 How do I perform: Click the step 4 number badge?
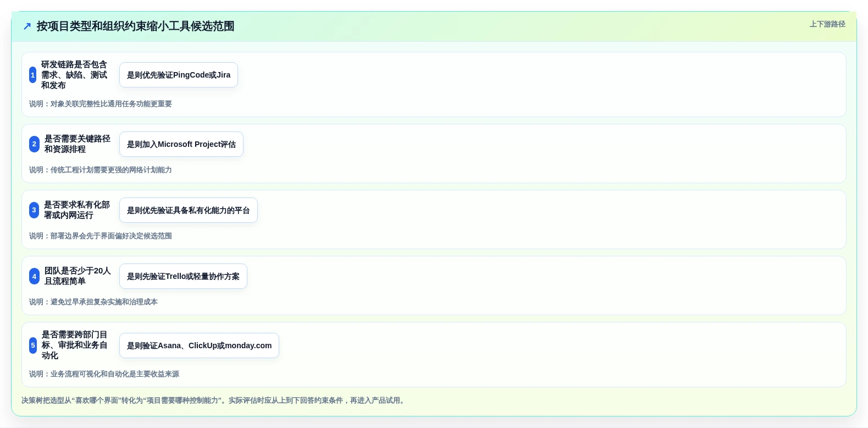click(x=34, y=276)
